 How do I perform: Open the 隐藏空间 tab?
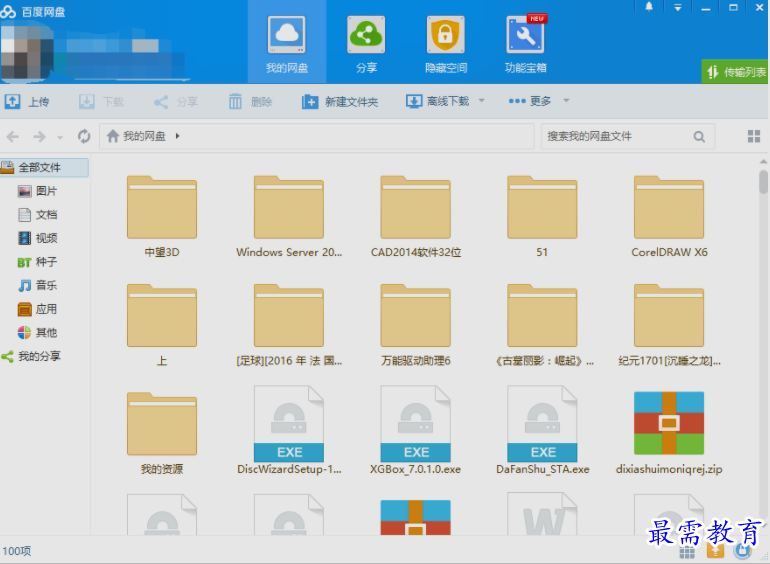point(446,44)
